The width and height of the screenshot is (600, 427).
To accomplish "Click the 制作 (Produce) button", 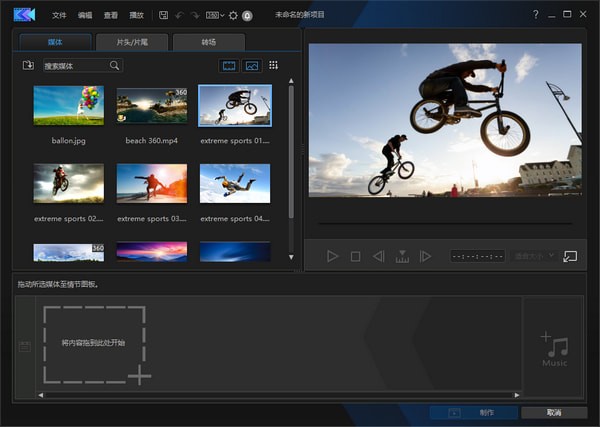I will [474, 412].
